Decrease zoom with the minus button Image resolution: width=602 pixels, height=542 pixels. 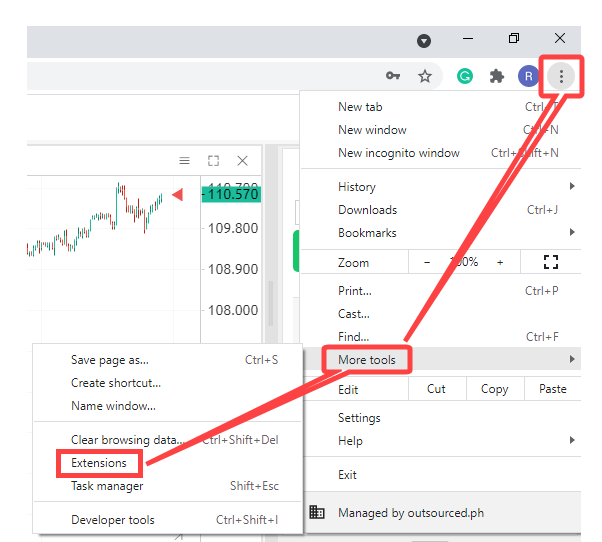pos(427,263)
